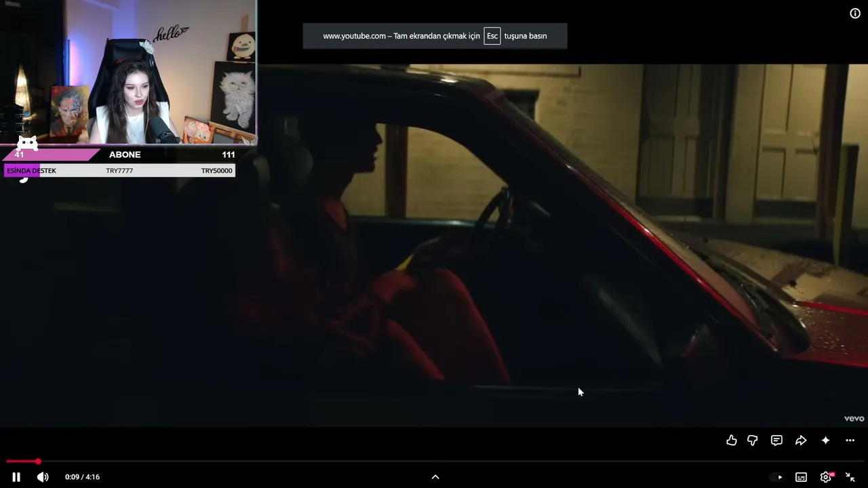Click the ESİNDA DESTEK label

[x=31, y=171]
